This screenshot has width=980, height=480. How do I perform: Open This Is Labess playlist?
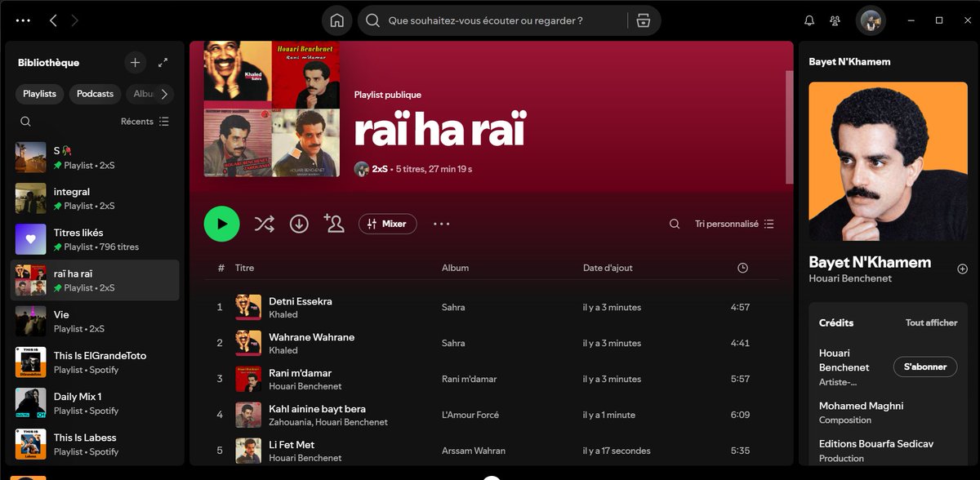[95, 444]
